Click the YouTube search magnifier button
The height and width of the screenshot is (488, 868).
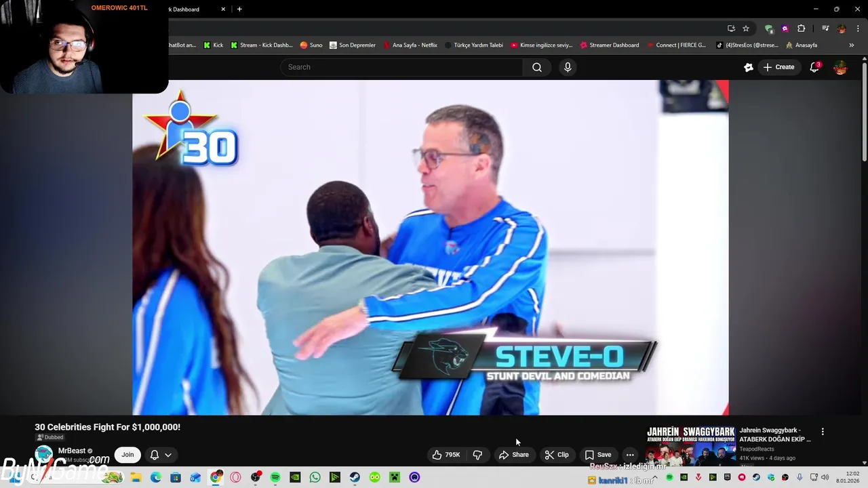536,67
